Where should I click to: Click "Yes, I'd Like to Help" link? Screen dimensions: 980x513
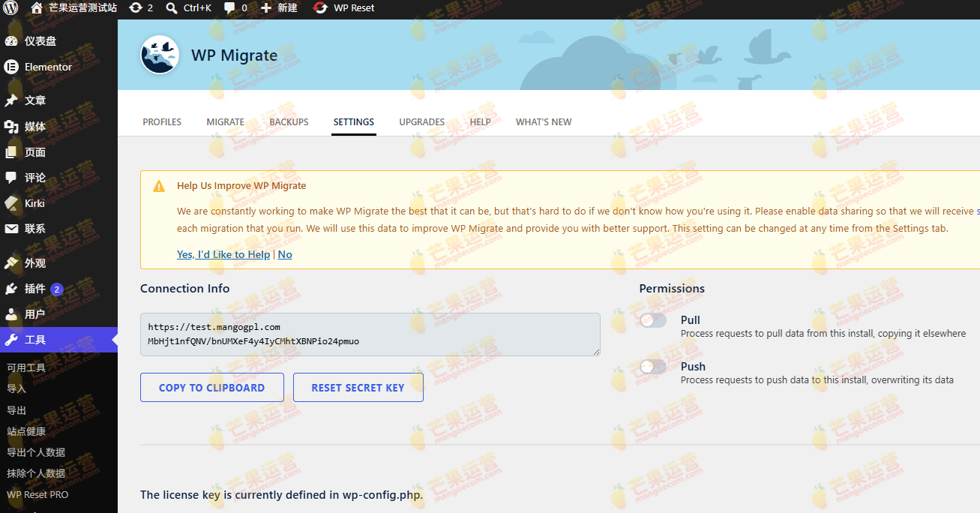tap(223, 254)
